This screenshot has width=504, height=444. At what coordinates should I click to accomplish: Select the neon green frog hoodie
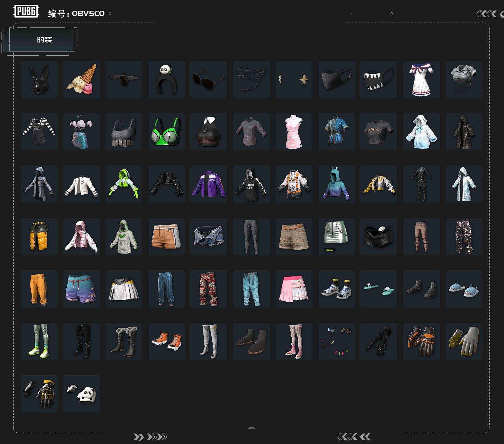point(124,184)
